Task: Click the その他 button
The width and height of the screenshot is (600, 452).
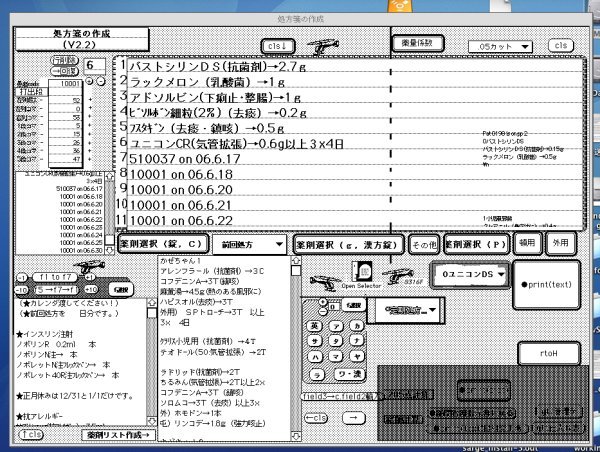Action: coord(424,245)
